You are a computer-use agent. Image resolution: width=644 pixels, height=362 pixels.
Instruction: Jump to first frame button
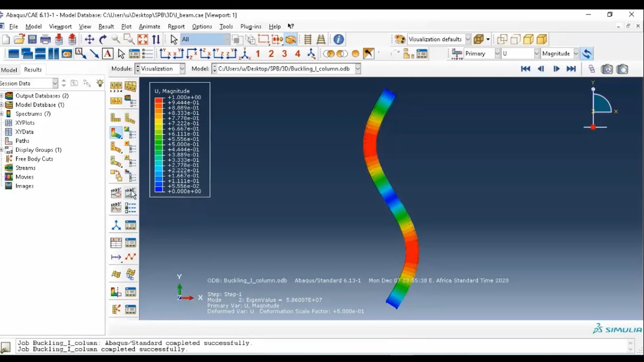526,69
